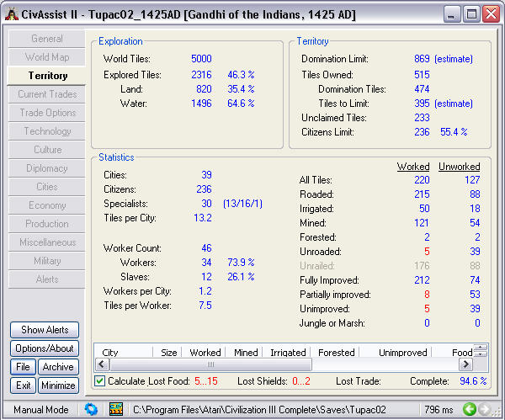This screenshot has width=505, height=420.
Task: Open the General tab
Action: (47, 39)
